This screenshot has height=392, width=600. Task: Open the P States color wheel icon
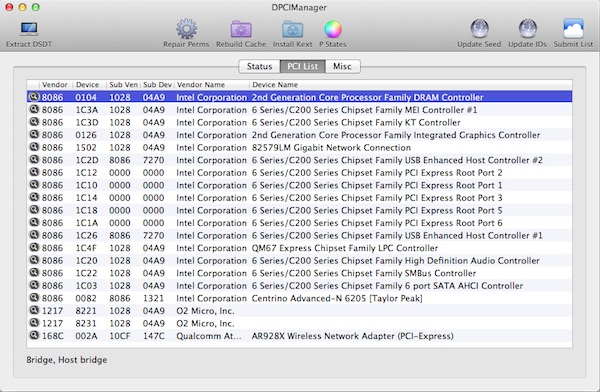pyautogui.click(x=333, y=29)
